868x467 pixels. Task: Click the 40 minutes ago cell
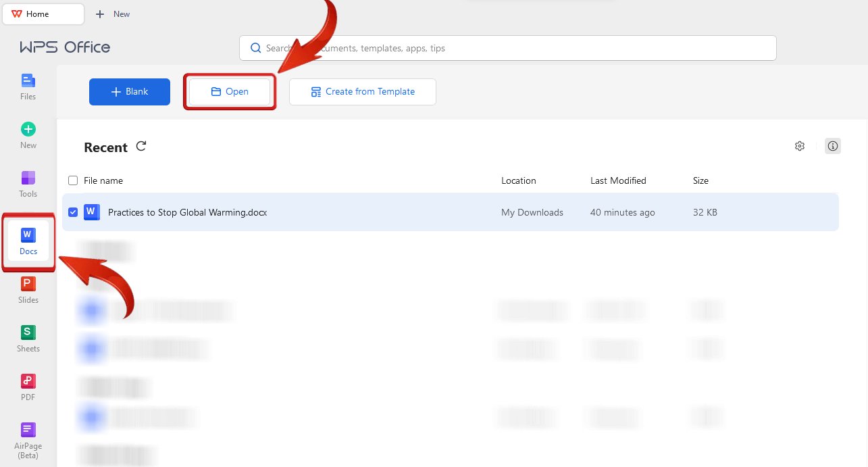click(x=623, y=212)
